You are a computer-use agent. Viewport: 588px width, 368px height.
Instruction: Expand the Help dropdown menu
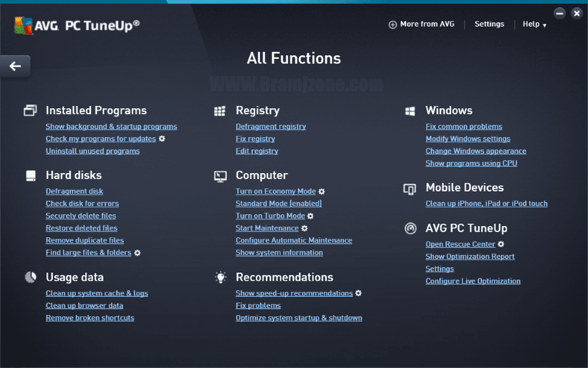534,24
